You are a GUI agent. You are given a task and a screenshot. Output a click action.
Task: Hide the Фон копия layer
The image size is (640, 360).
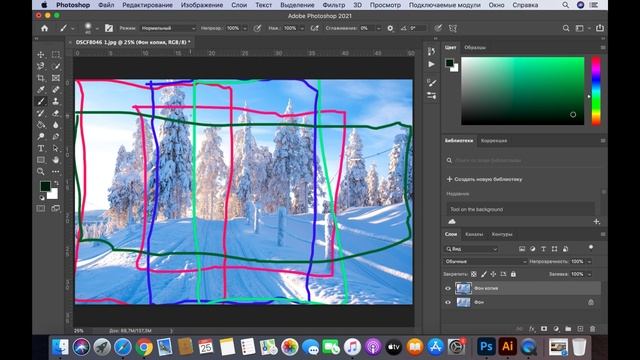pyautogui.click(x=448, y=289)
